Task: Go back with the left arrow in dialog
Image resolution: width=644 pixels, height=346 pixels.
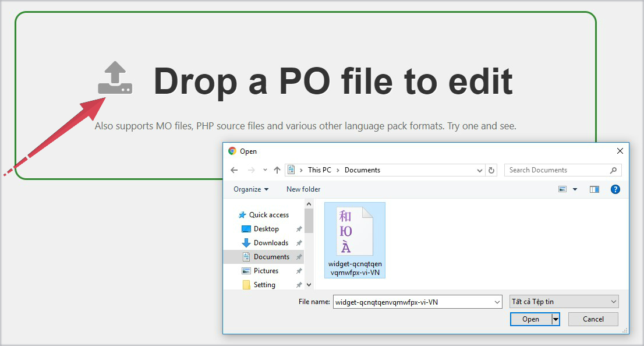Action: coord(234,170)
